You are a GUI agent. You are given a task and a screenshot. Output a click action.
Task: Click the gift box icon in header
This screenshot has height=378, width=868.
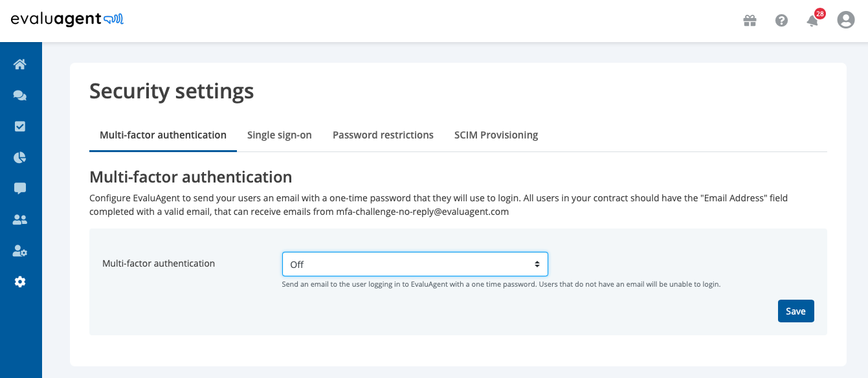(x=750, y=21)
